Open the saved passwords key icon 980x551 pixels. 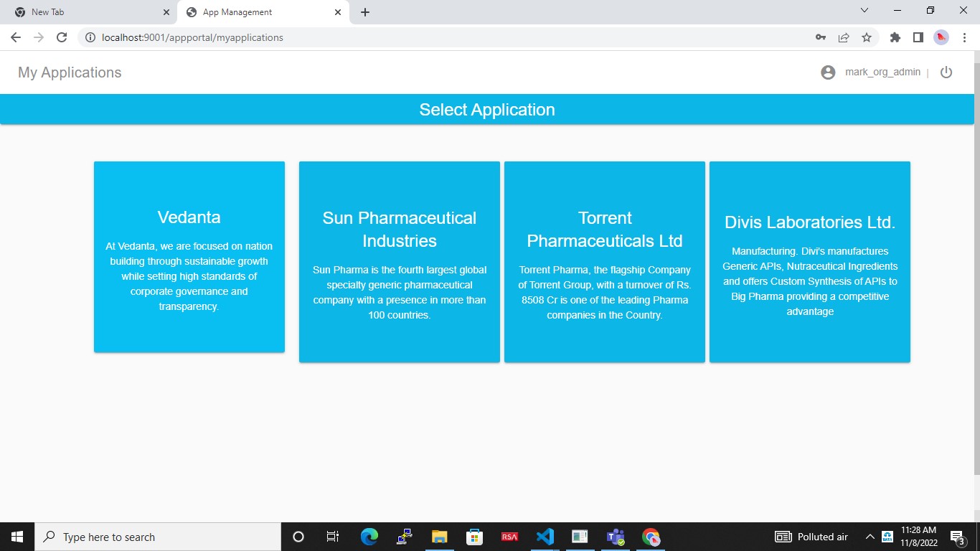click(821, 37)
